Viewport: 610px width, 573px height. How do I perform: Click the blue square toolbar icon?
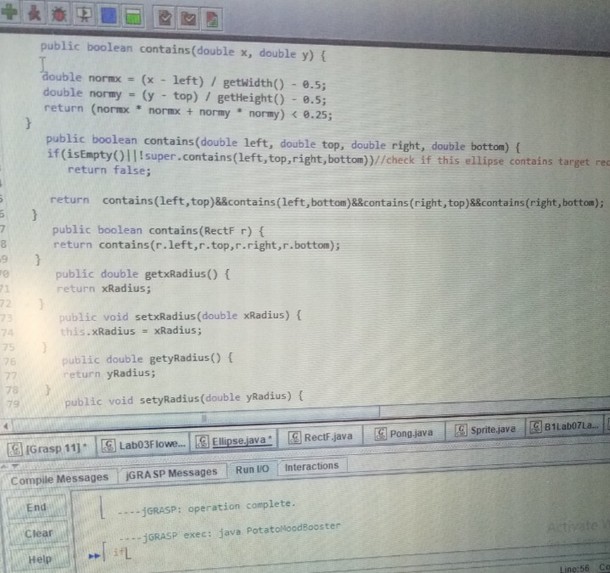coord(109,16)
